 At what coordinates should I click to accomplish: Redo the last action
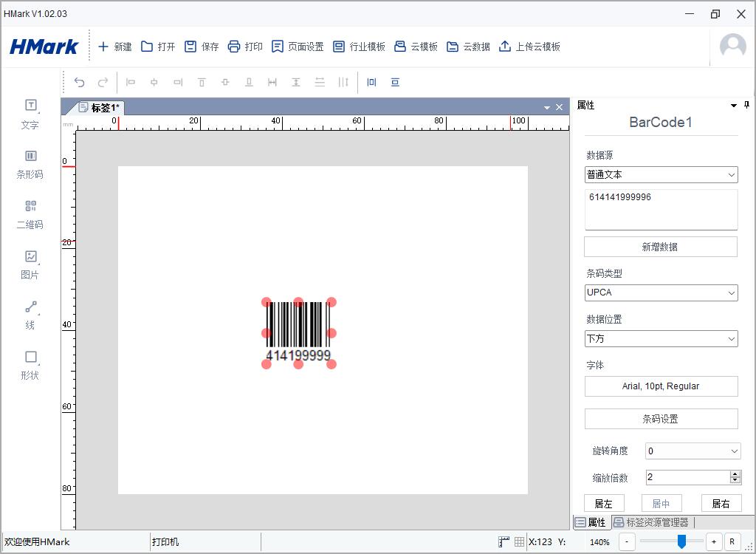103,82
